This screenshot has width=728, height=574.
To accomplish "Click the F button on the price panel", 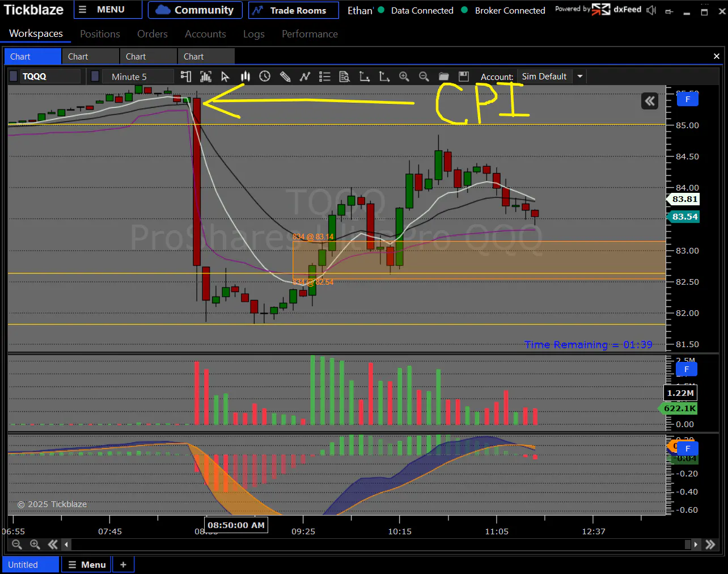I will coord(688,99).
